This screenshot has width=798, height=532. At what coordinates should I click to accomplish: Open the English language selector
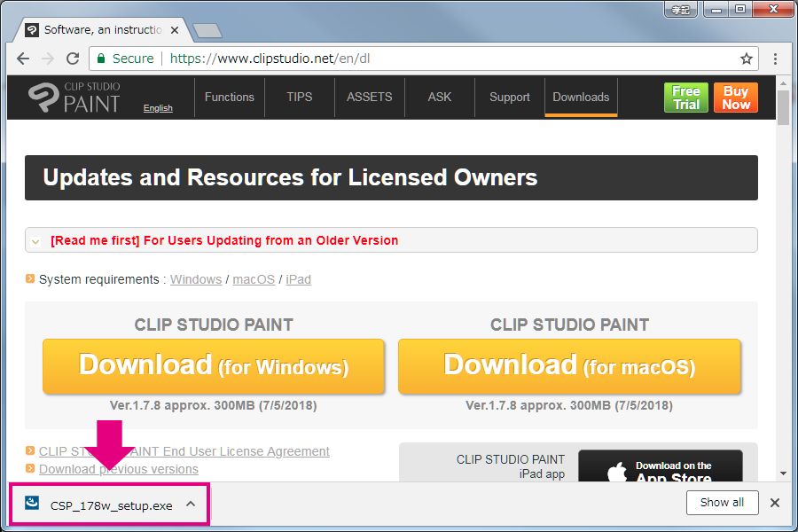point(158,108)
